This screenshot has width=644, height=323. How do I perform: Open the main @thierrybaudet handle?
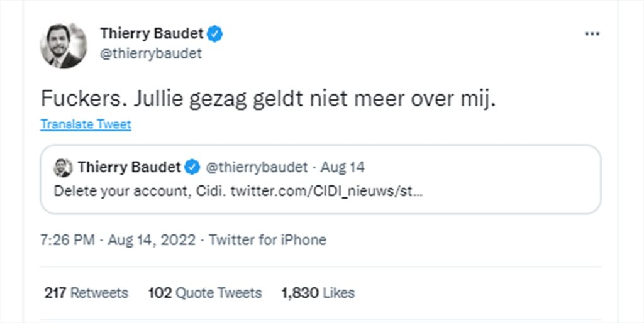click(151, 53)
